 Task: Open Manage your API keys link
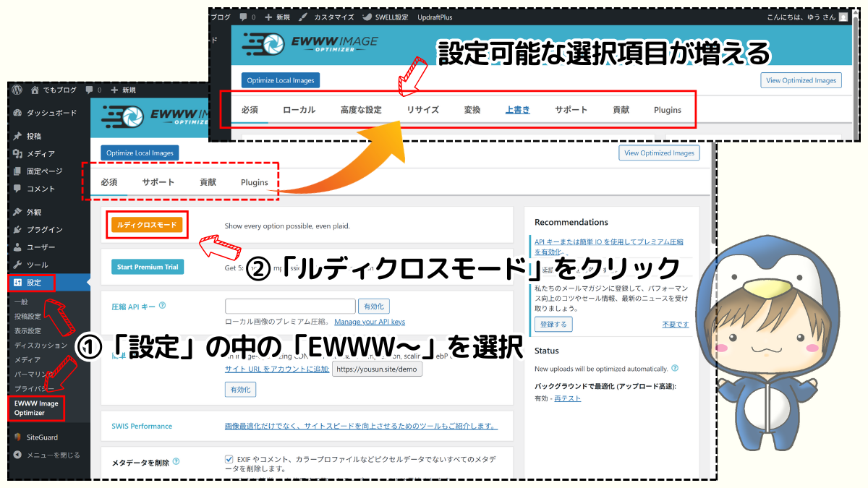[x=369, y=321]
